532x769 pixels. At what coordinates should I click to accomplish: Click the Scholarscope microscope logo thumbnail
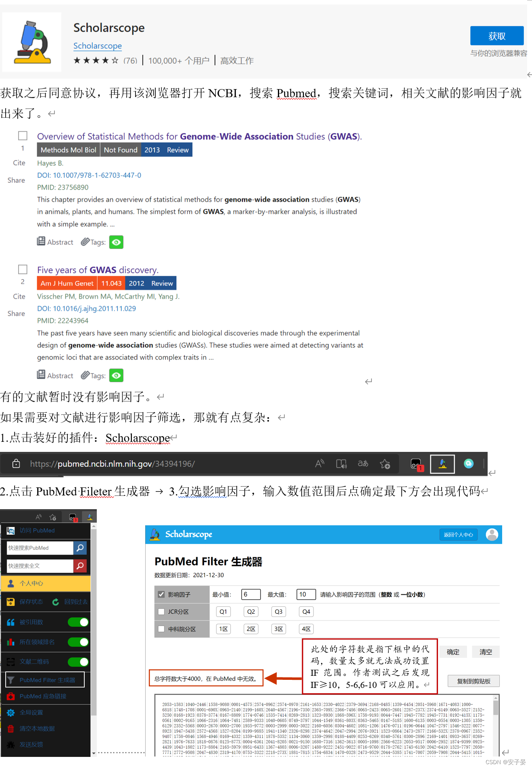[32, 42]
